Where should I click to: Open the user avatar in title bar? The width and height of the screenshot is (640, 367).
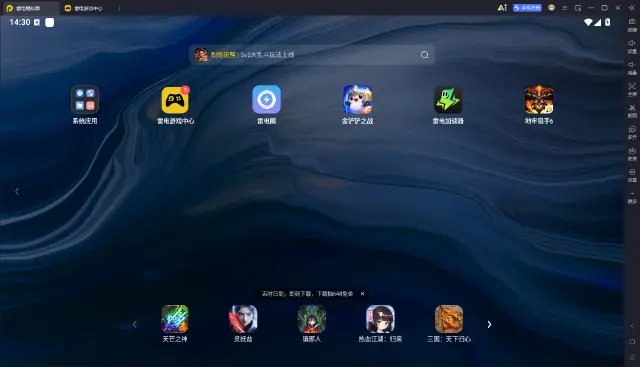551,8
